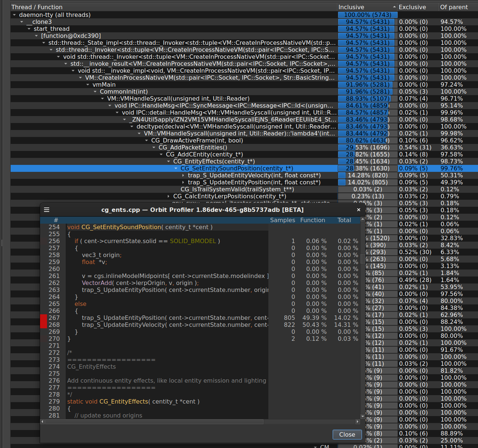Close the cg_ents.cpp dialog with X

(359, 210)
